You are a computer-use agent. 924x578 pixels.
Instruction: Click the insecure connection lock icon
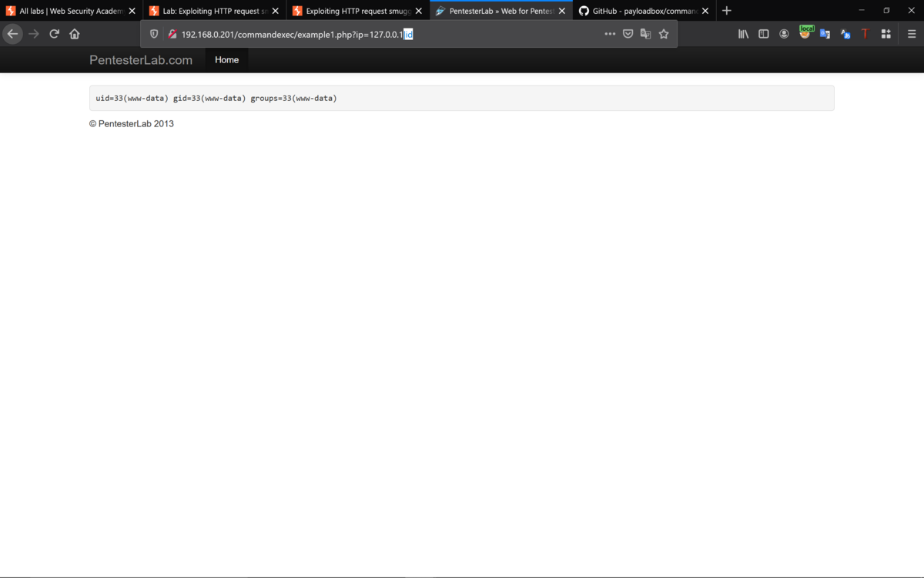click(x=172, y=34)
